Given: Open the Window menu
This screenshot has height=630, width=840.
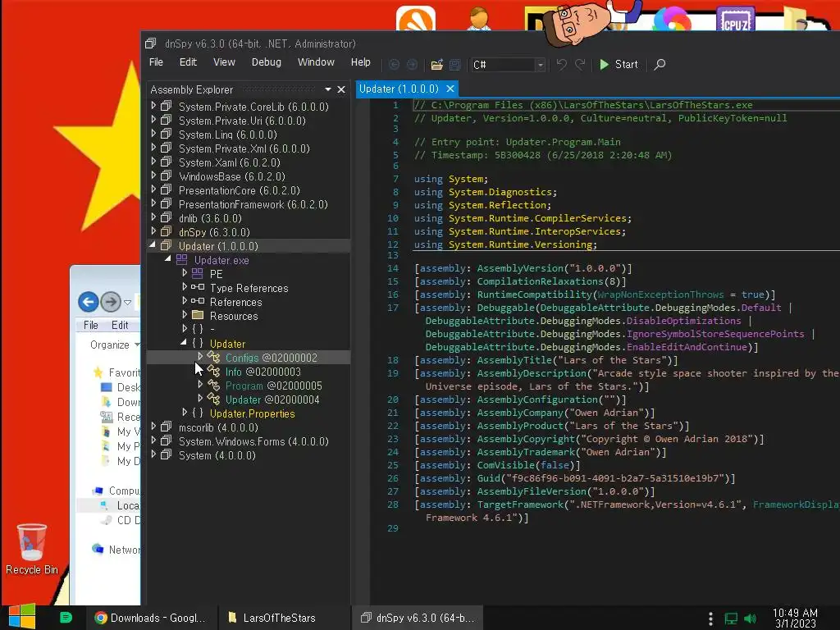Looking at the screenshot, I should [316, 62].
